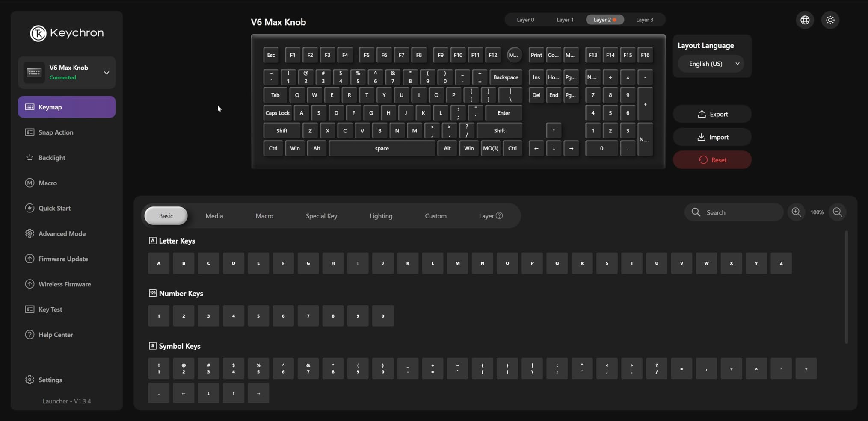The width and height of the screenshot is (868, 421).
Task: Select the Backspace key on keyboard
Action: (506, 77)
